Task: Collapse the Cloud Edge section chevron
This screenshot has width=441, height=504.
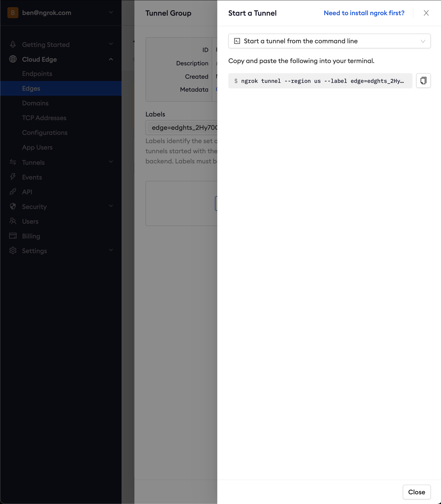Action: 111,59
